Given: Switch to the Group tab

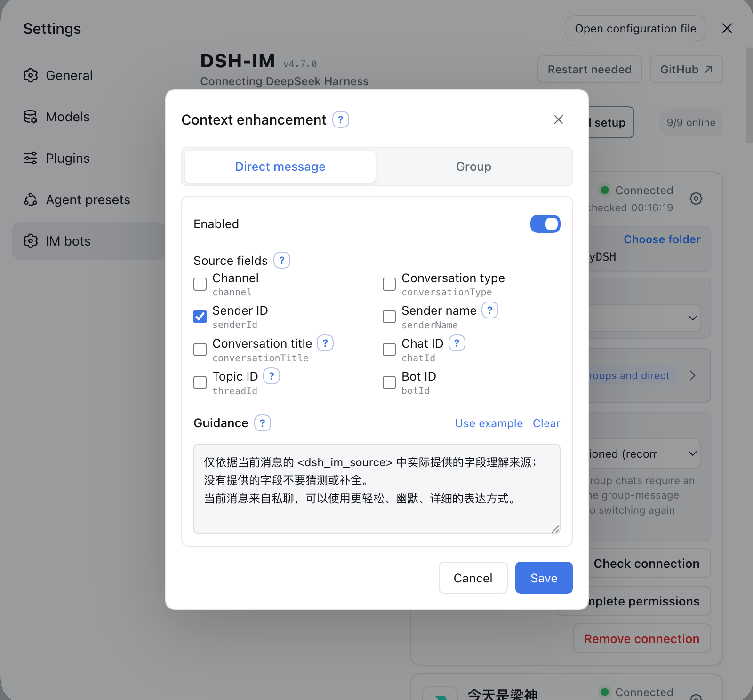Looking at the screenshot, I should 473,167.
